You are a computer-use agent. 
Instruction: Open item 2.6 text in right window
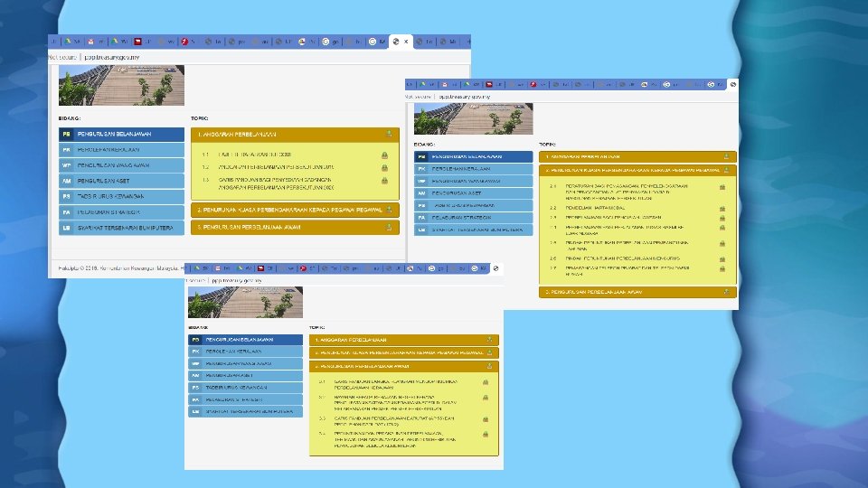click(622, 258)
